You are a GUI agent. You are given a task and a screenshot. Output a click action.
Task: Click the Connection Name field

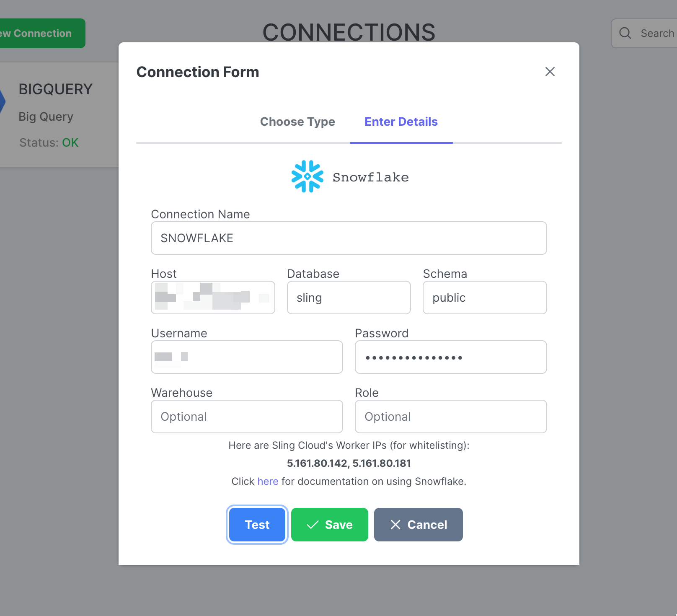click(349, 238)
